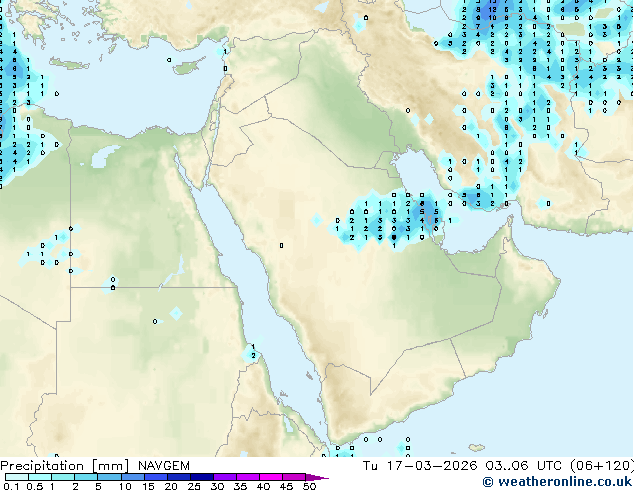This screenshot has width=634, height=490.
Task: Click the '45' legend scale label
Action: pyautogui.click(x=286, y=486)
